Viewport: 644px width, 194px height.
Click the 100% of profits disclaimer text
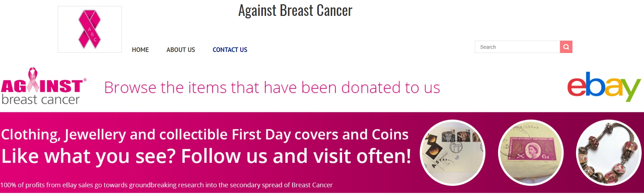coord(166,185)
